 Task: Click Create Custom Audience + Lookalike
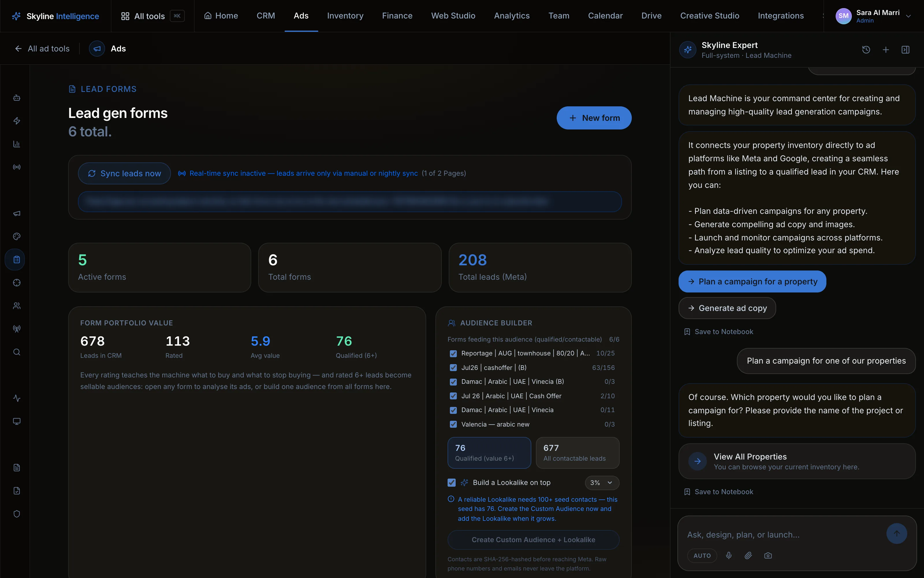pos(533,540)
